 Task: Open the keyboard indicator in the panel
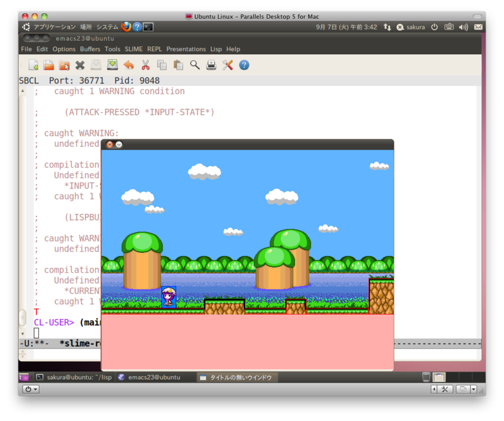pyautogui.click(x=449, y=27)
